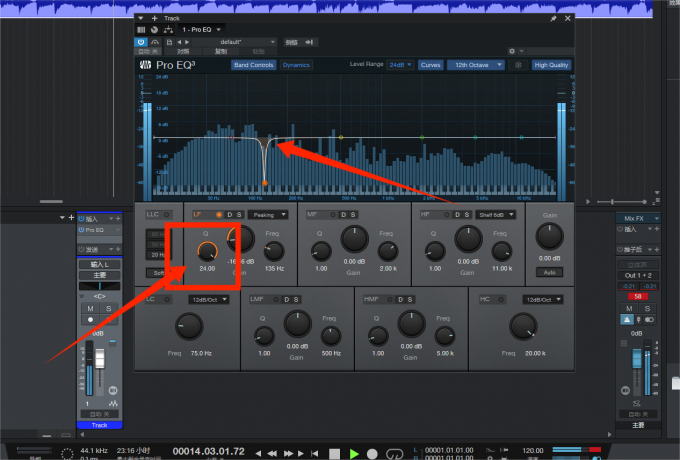The image size is (680, 460).
Task: Toggle LMF band dynamics D button
Action: coord(286,300)
